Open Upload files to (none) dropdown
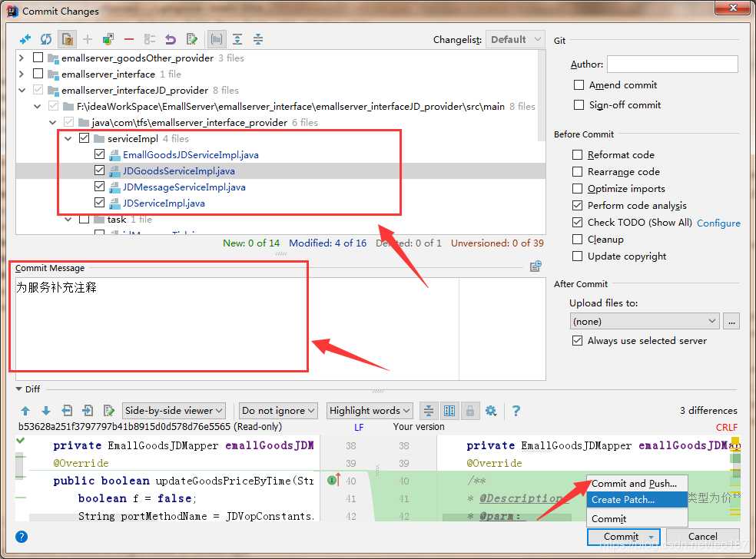This screenshot has height=559, width=756. click(x=644, y=321)
